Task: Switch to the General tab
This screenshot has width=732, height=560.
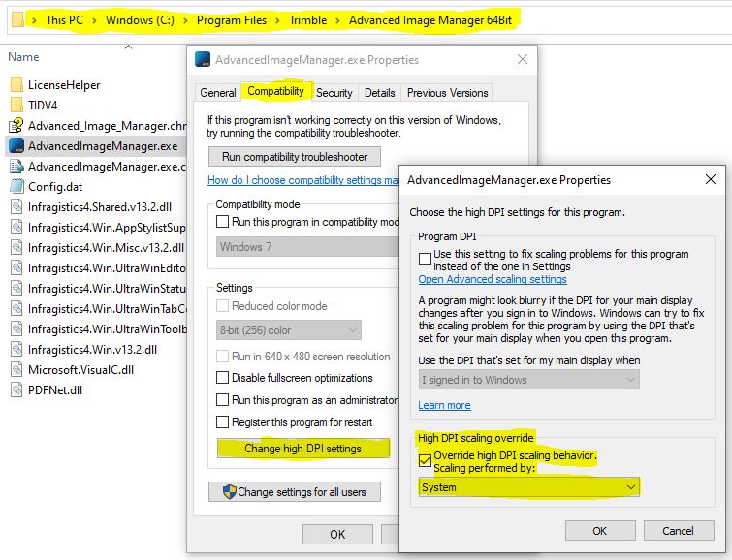Action: pos(217,93)
